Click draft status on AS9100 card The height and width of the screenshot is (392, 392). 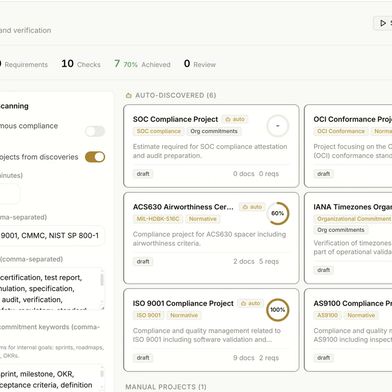click(x=324, y=358)
